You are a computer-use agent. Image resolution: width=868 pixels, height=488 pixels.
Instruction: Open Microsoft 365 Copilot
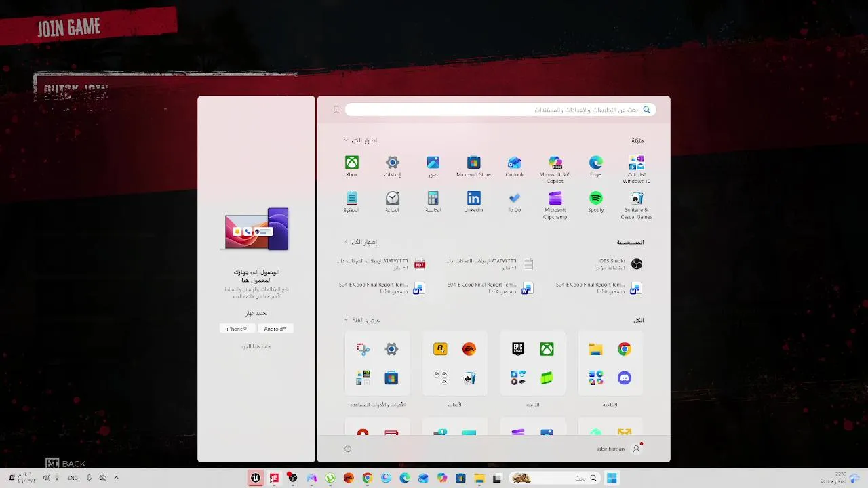coord(555,169)
